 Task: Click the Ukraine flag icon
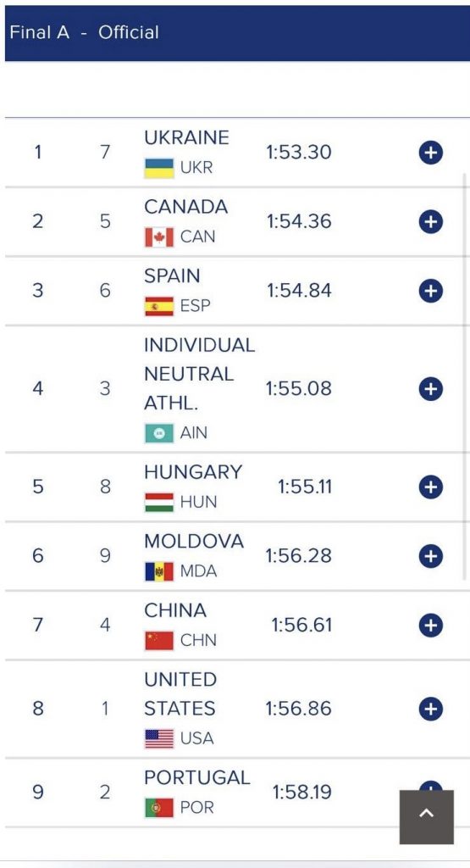[x=159, y=168]
